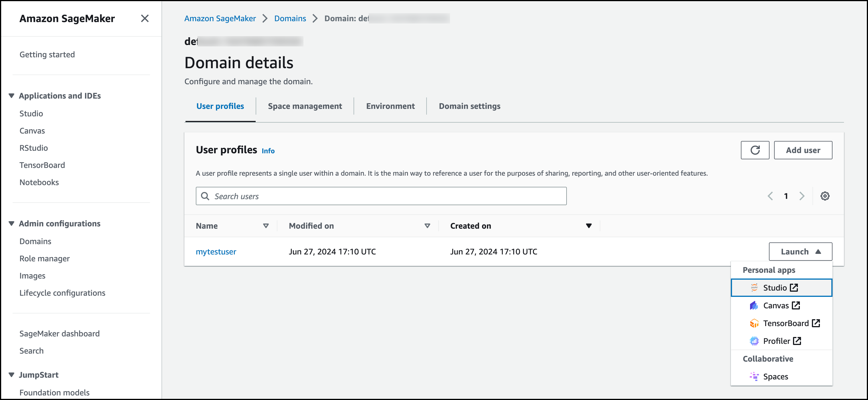Click the Profiler icon in Launch menu
The width and height of the screenshot is (868, 400).
(x=754, y=341)
